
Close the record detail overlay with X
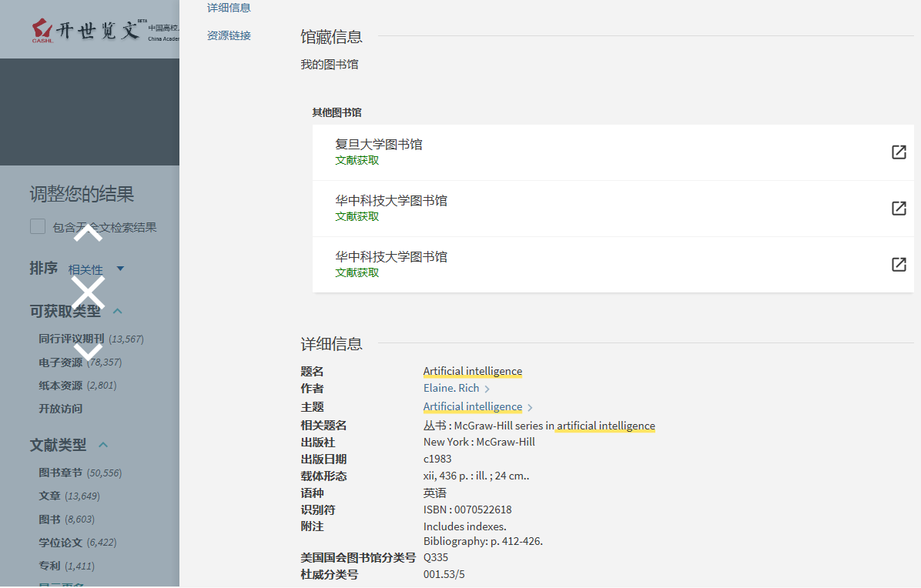89,292
